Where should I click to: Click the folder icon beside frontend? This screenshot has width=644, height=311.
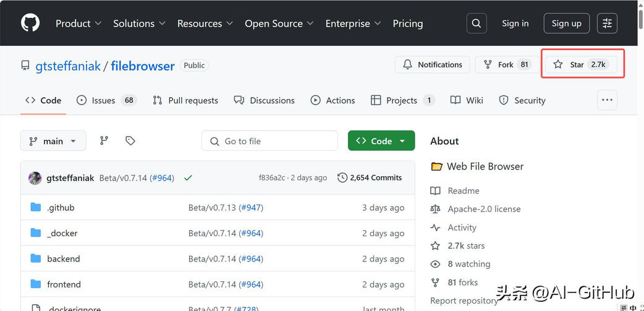[x=36, y=284]
